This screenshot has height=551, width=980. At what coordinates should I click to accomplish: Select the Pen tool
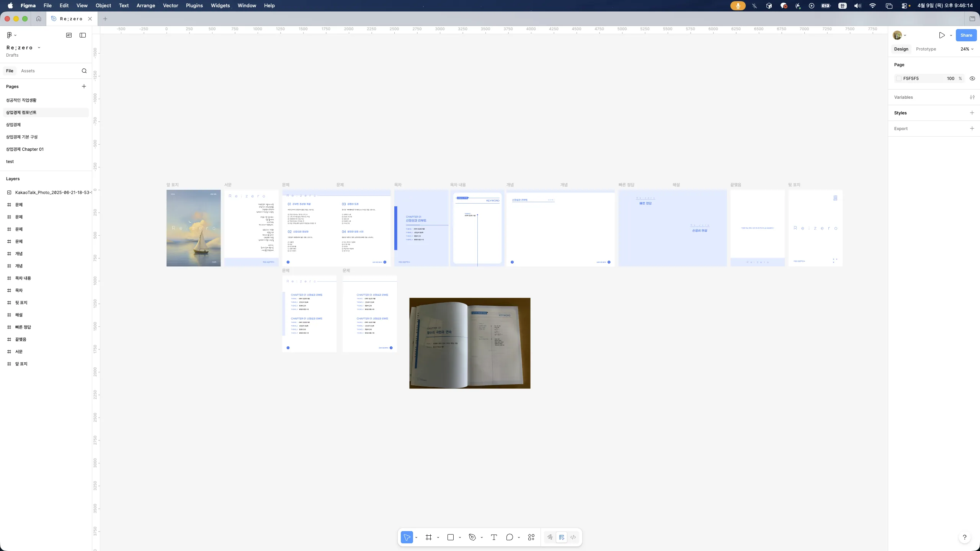point(472,537)
